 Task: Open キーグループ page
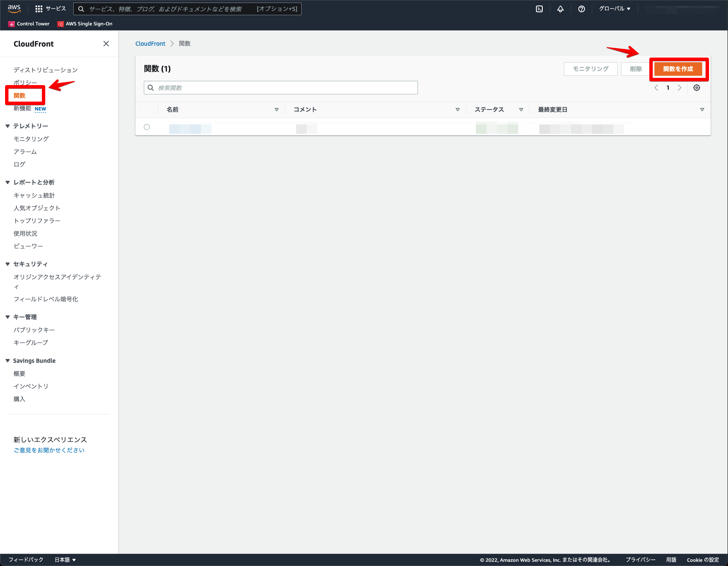(31, 342)
